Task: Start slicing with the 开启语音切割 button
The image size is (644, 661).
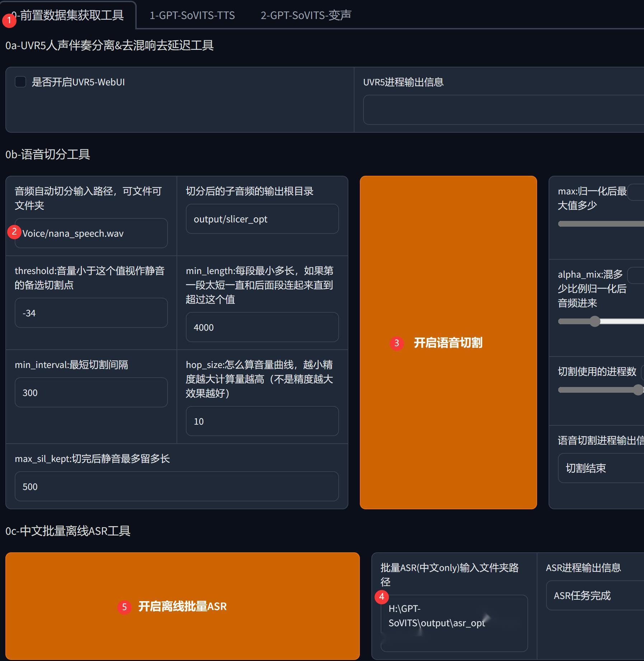Action: pos(448,343)
